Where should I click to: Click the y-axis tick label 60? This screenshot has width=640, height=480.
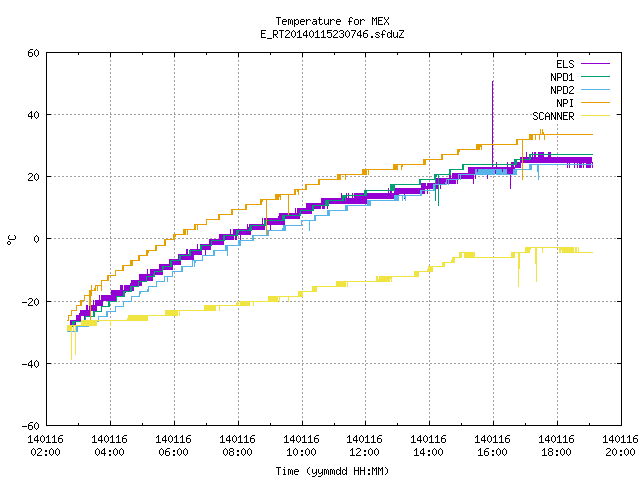click(x=33, y=53)
